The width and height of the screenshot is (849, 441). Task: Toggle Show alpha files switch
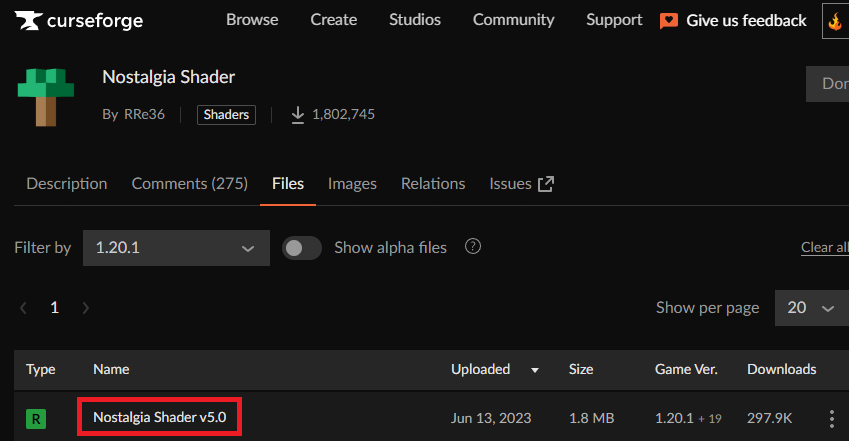(301, 248)
